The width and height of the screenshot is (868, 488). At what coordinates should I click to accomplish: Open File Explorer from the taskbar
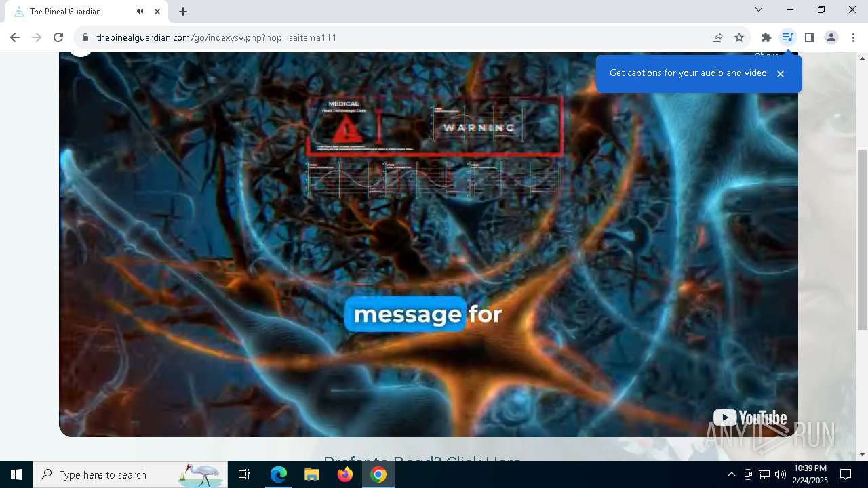pos(312,474)
